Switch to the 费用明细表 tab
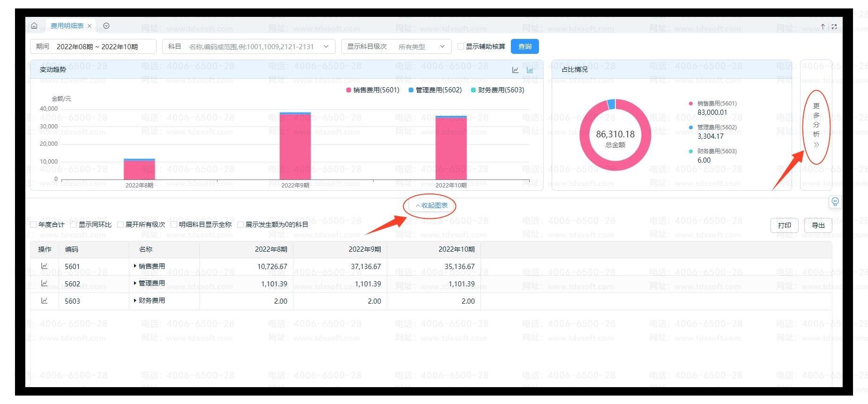Viewport: 868px width, 404px height. coord(67,26)
